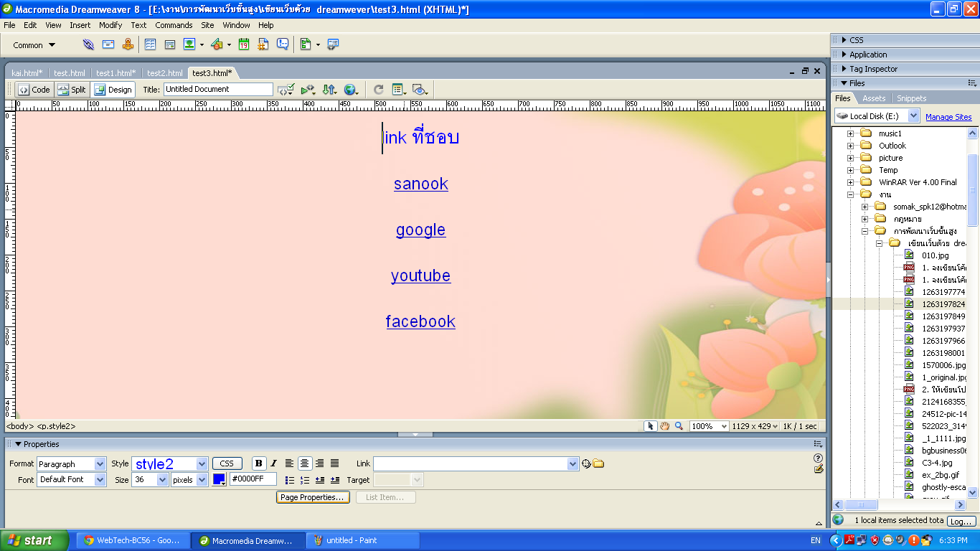980x551 pixels.
Task: Toggle the Ordered List button
Action: point(305,480)
